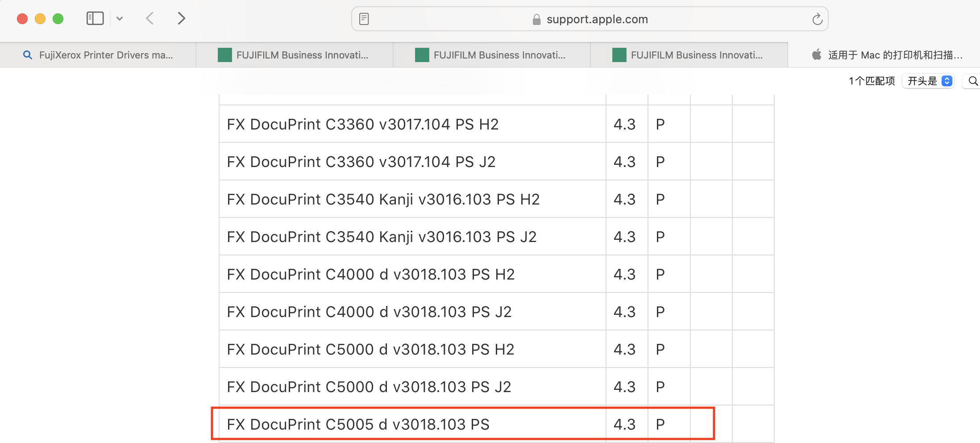Open the first FUJIFILM Business Innovation tab
The width and height of the screenshot is (980, 443).
(x=295, y=55)
